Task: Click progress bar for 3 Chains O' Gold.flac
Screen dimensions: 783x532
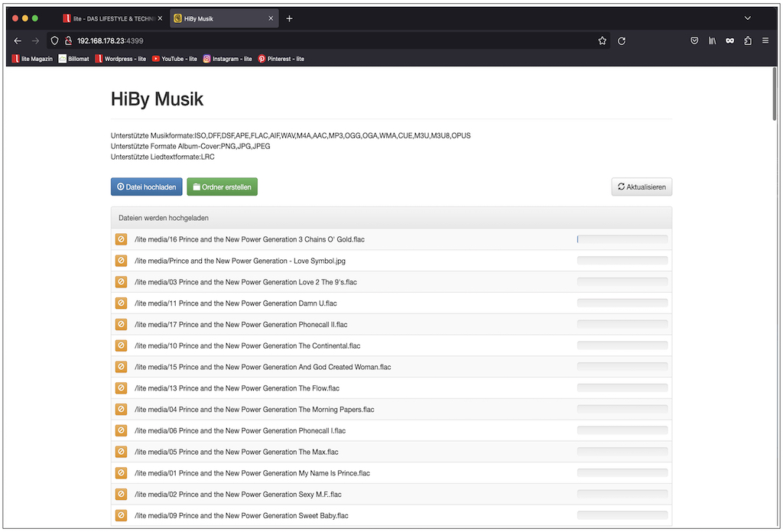Action: click(x=622, y=239)
